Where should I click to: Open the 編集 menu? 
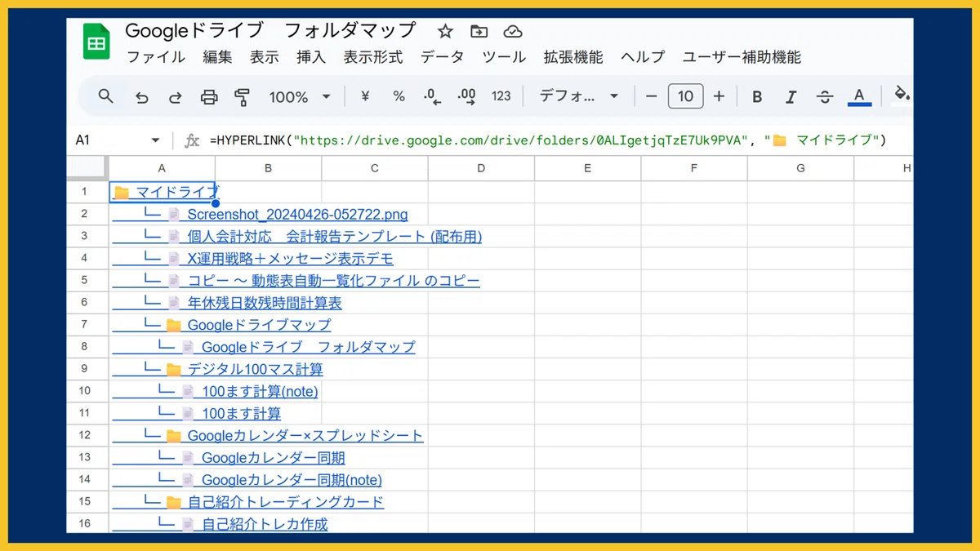[217, 57]
